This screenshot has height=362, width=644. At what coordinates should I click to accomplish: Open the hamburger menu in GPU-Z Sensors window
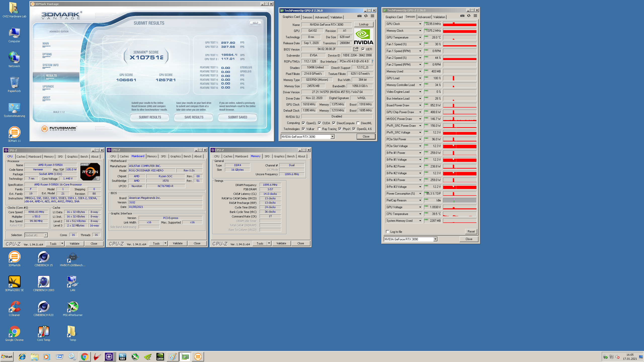(475, 16)
